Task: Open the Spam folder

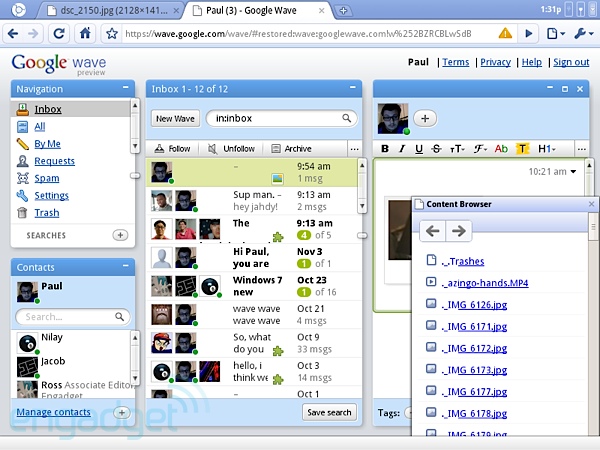Action: point(47,178)
